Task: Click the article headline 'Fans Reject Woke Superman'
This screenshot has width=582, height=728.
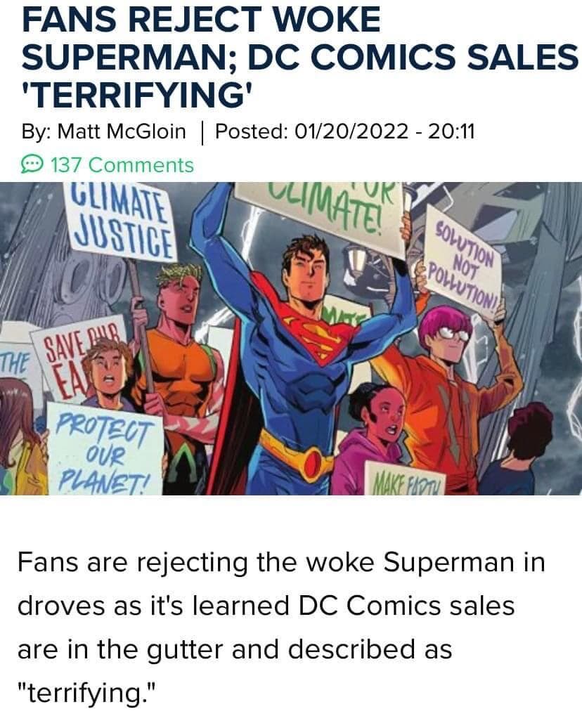Action: tap(299, 56)
